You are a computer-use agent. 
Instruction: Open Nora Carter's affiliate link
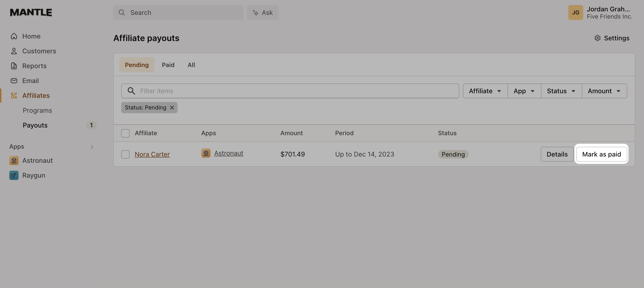pyautogui.click(x=152, y=154)
